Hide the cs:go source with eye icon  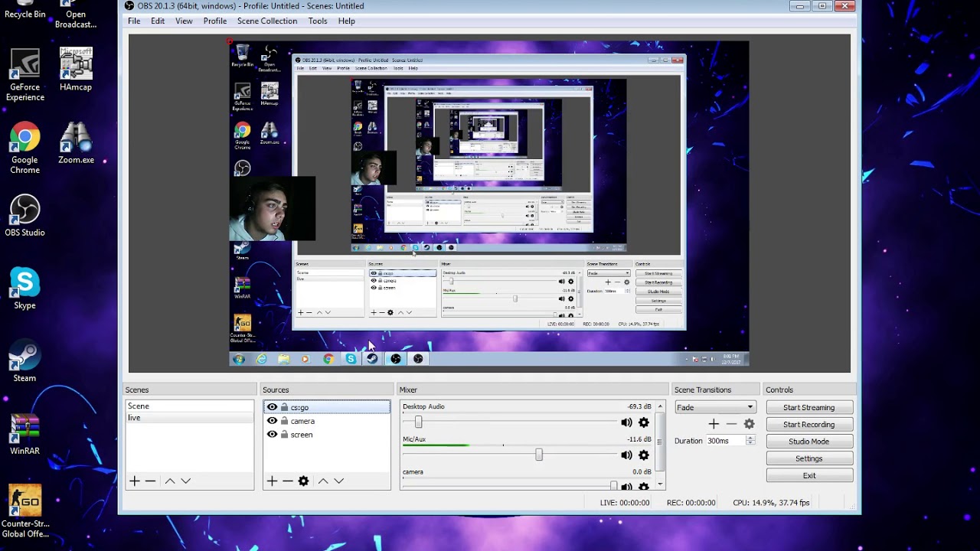272,407
